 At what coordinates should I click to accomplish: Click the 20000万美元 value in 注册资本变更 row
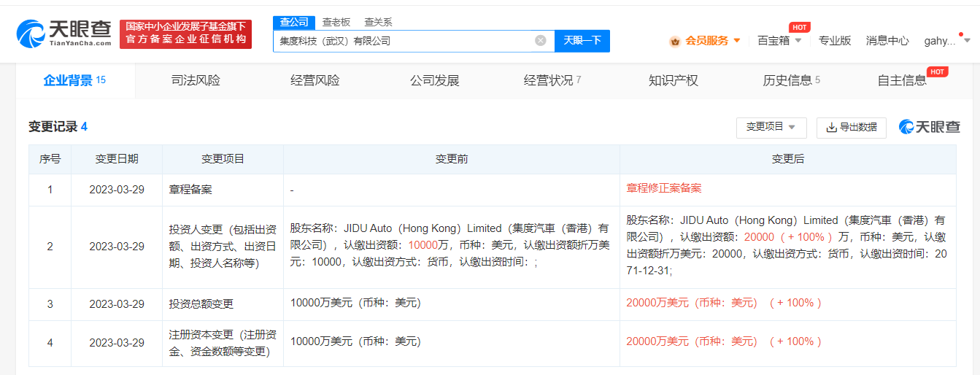point(692,341)
